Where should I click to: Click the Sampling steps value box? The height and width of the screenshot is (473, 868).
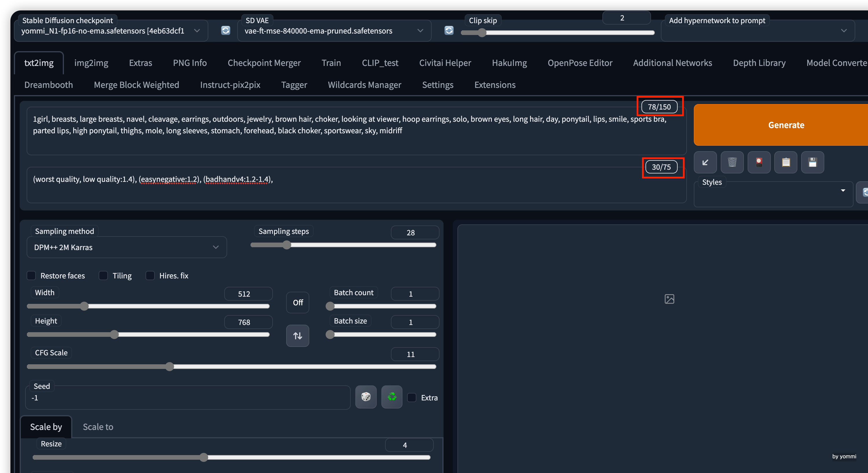[415, 233]
